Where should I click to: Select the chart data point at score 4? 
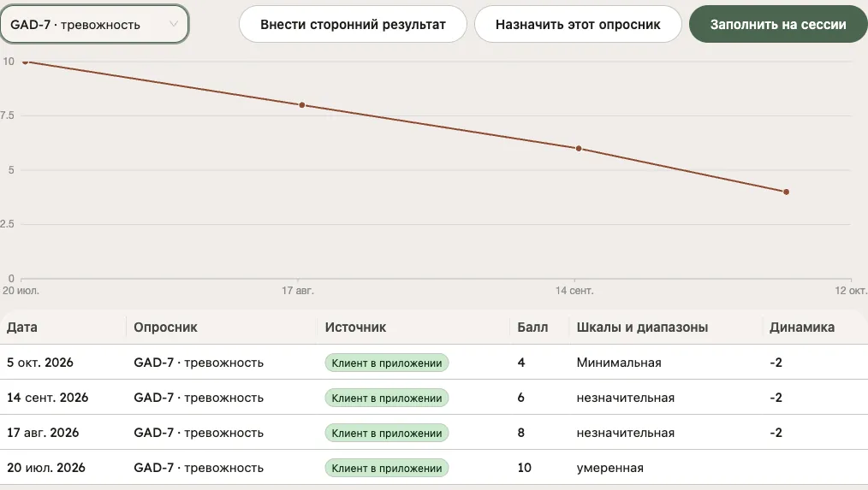(786, 192)
